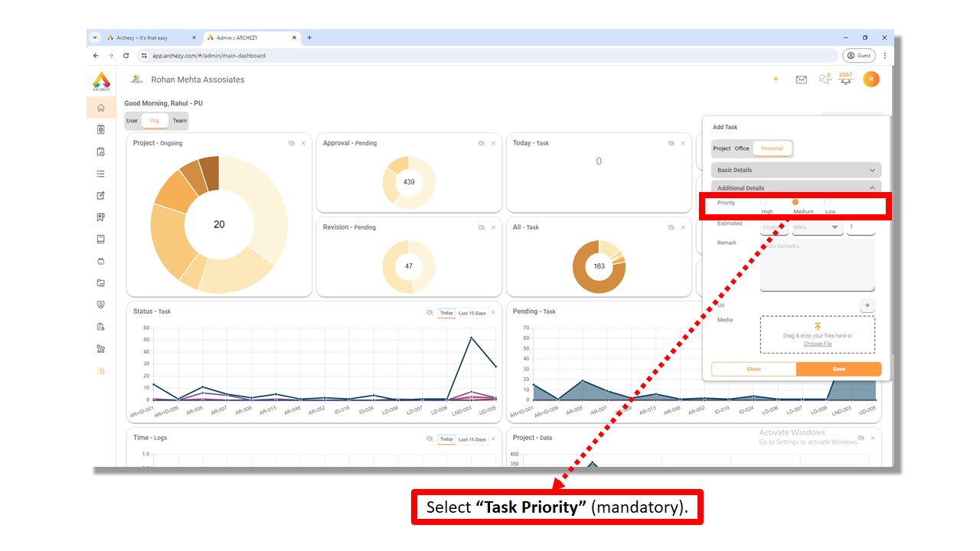
Task: Hide the Time - Logs chart via eye icon
Action: (x=430, y=439)
